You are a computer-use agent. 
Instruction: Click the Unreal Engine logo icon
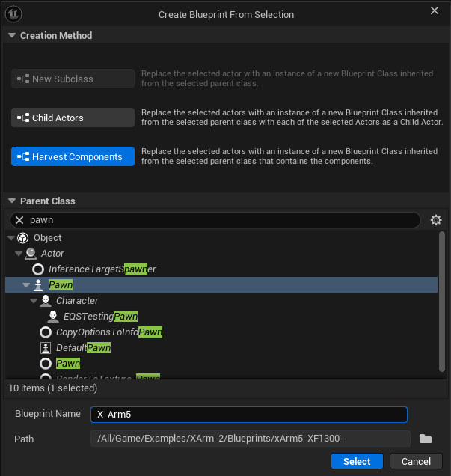pyautogui.click(x=16, y=14)
